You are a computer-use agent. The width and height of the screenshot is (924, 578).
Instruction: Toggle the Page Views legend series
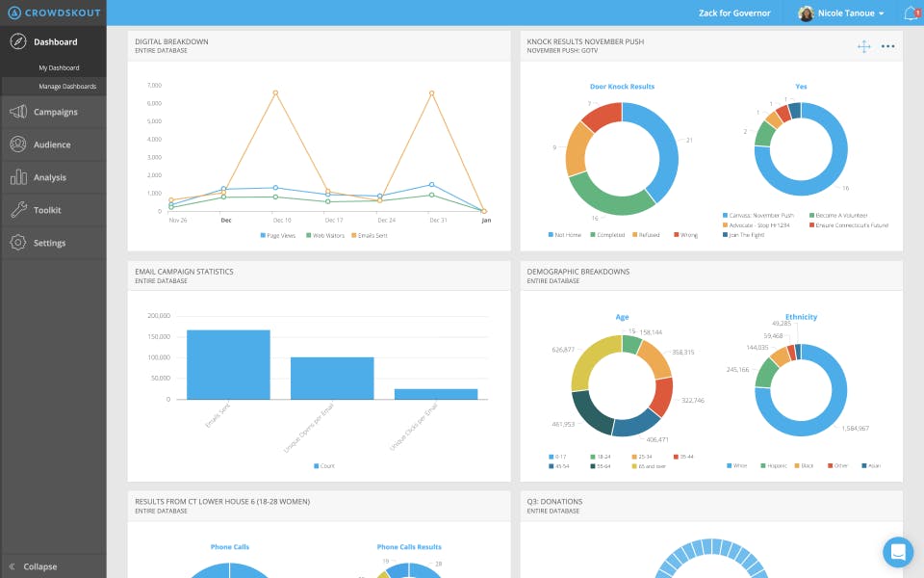point(277,235)
